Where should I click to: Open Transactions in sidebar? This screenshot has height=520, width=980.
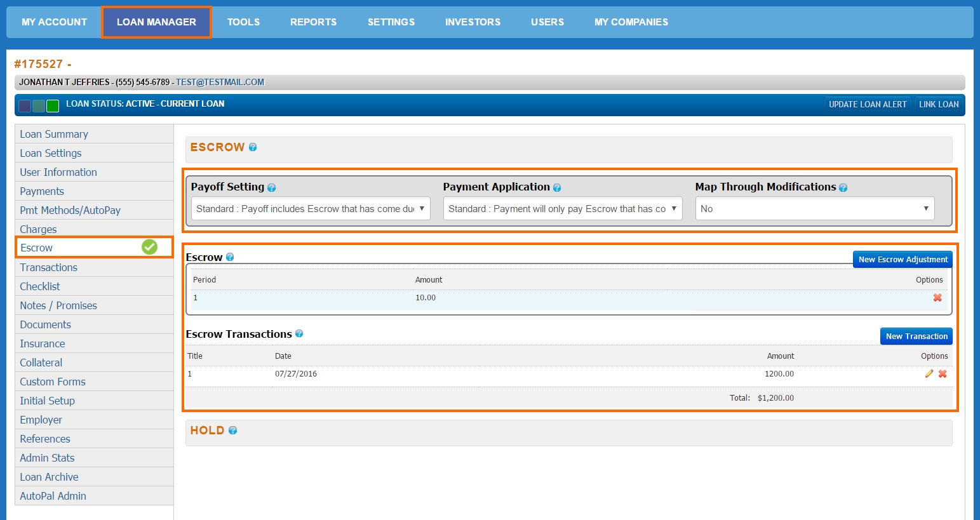pyautogui.click(x=94, y=267)
